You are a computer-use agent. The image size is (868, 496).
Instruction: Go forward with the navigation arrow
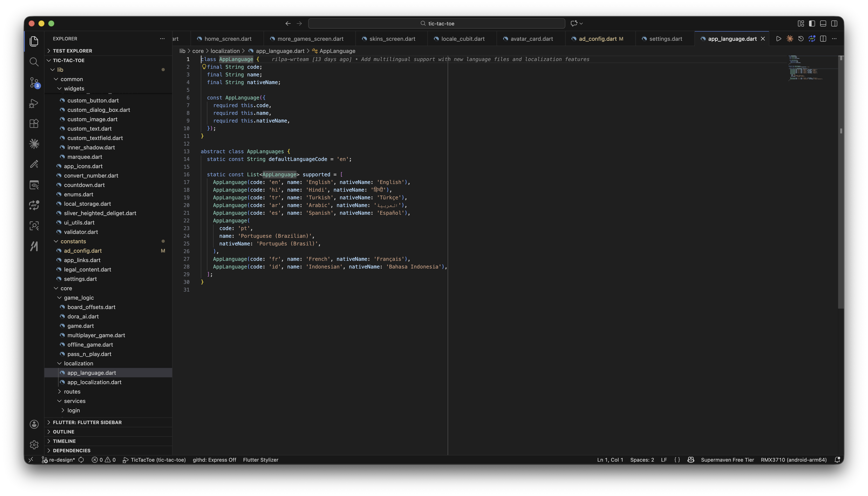click(x=299, y=23)
